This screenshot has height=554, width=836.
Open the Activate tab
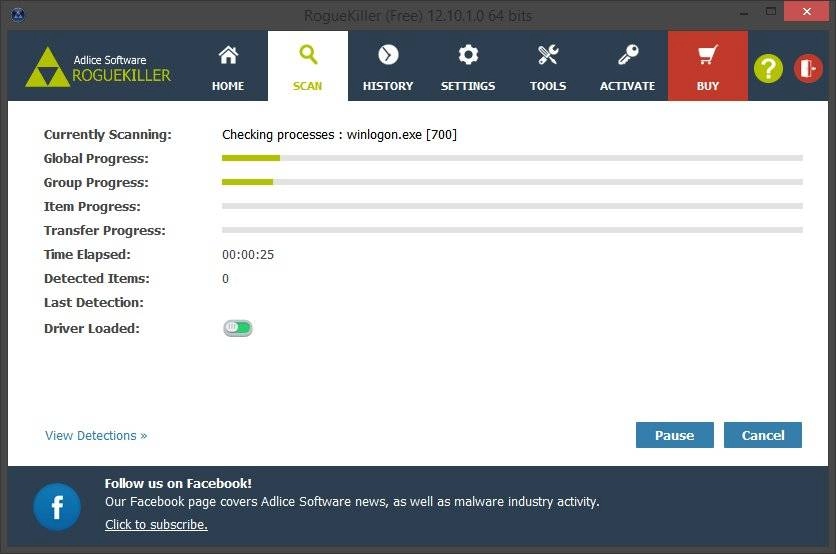(628, 66)
